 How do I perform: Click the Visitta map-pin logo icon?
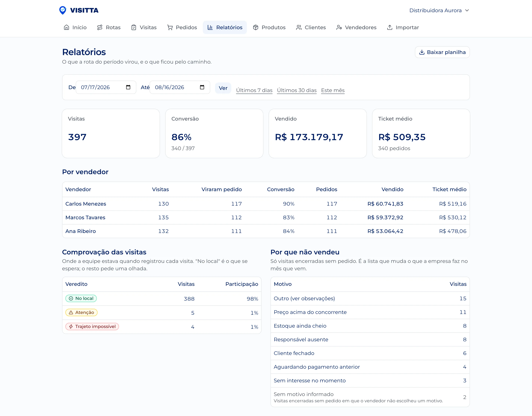63,10
